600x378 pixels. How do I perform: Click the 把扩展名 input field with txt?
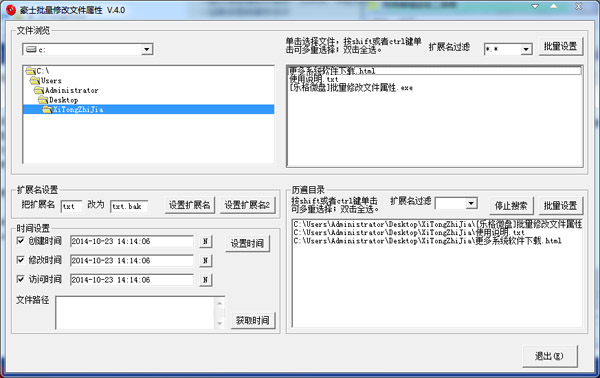(x=71, y=206)
